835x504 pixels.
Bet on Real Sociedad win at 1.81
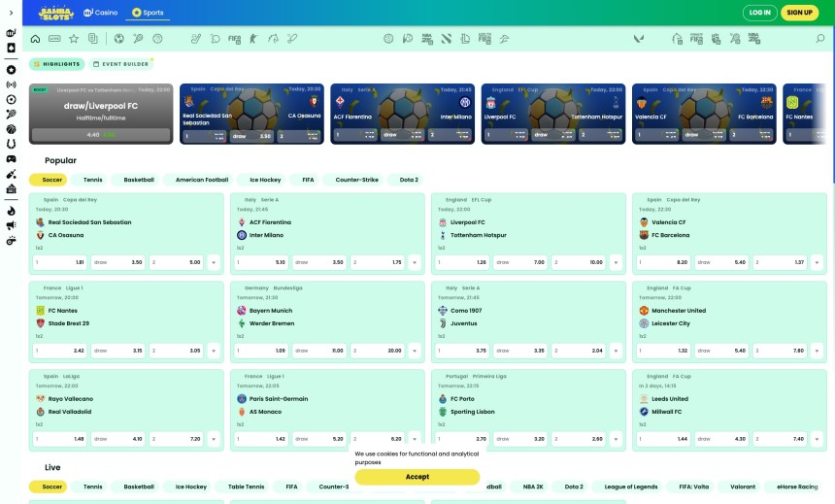click(59, 262)
